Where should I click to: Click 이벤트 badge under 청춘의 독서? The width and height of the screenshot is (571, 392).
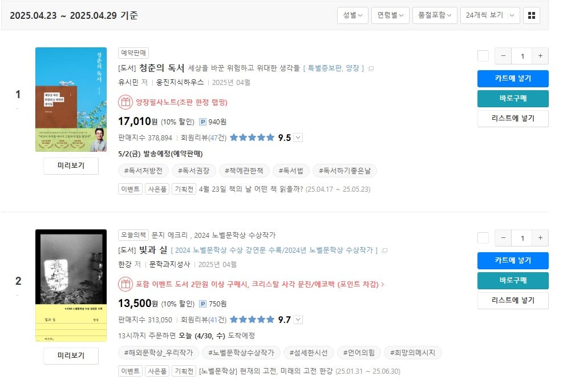(131, 189)
